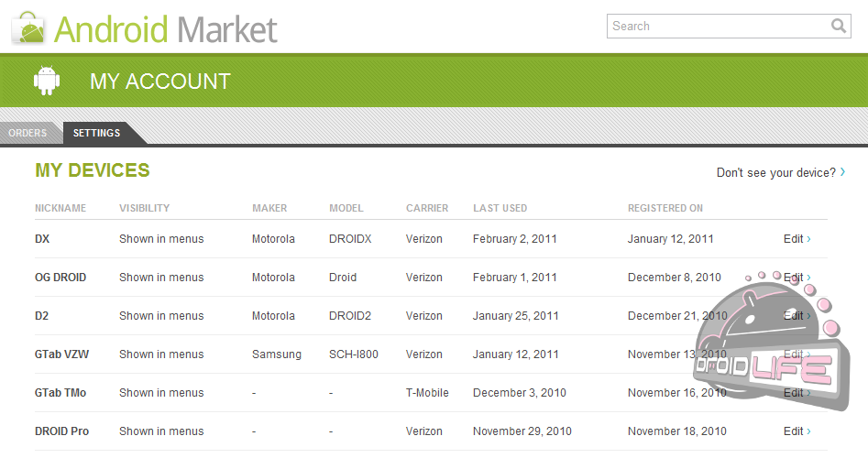Type in the Search input field
This screenshot has height=458, width=868.
[x=718, y=27]
